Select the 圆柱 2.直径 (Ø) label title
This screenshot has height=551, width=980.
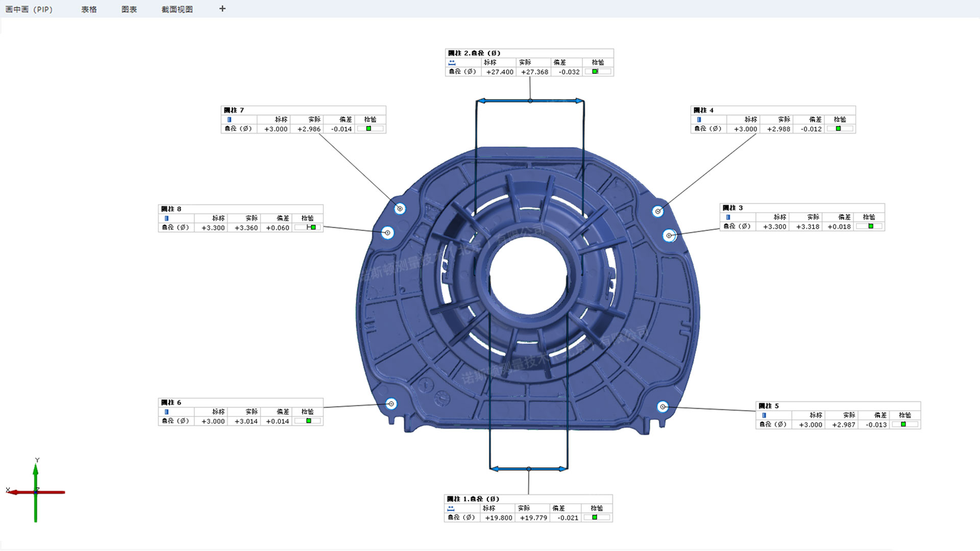(474, 53)
